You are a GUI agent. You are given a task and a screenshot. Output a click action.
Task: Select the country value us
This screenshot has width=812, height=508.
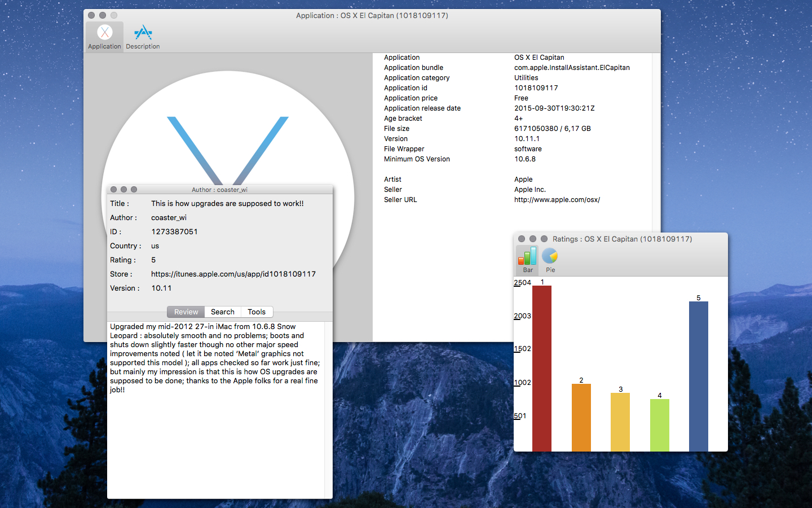point(155,246)
